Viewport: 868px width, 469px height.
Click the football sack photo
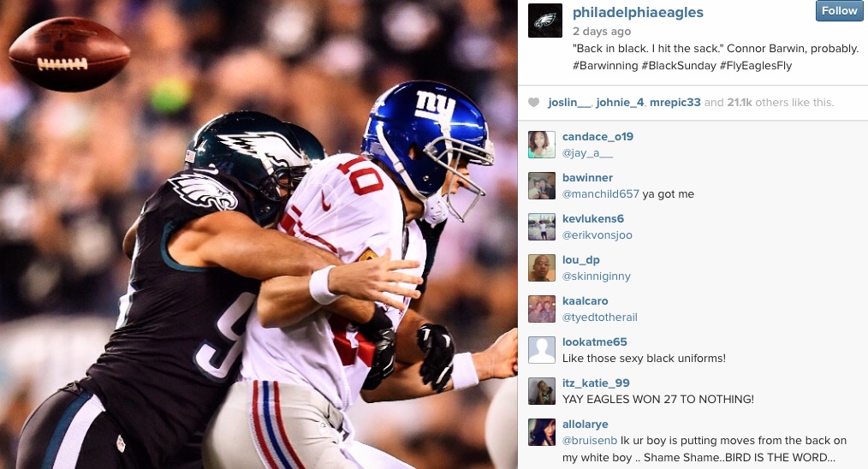[x=259, y=234]
